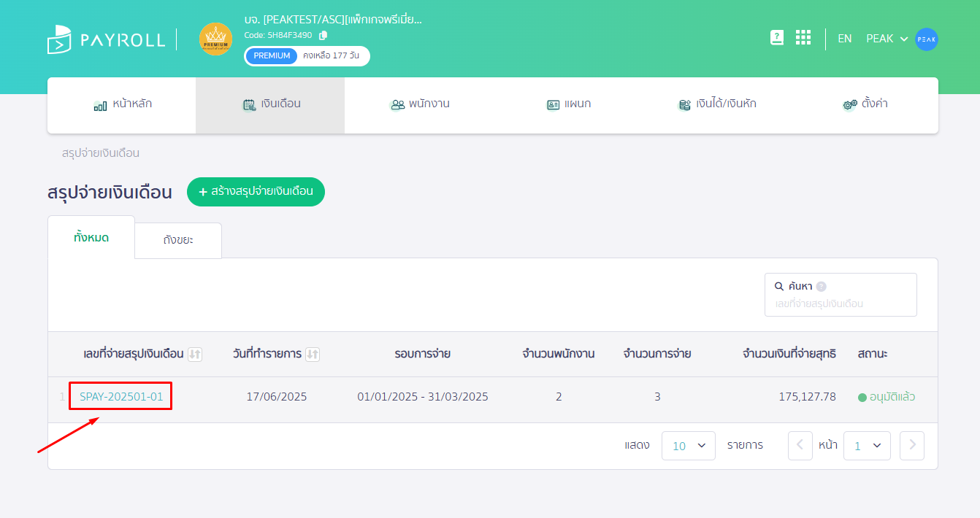Switch to the ถังขยะ tab
Viewport: 980px width, 518px height.
click(x=178, y=240)
